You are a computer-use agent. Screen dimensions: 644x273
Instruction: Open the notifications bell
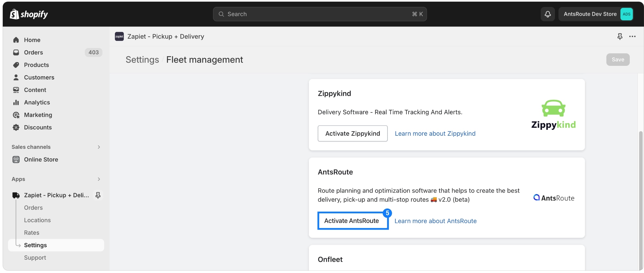click(x=548, y=14)
